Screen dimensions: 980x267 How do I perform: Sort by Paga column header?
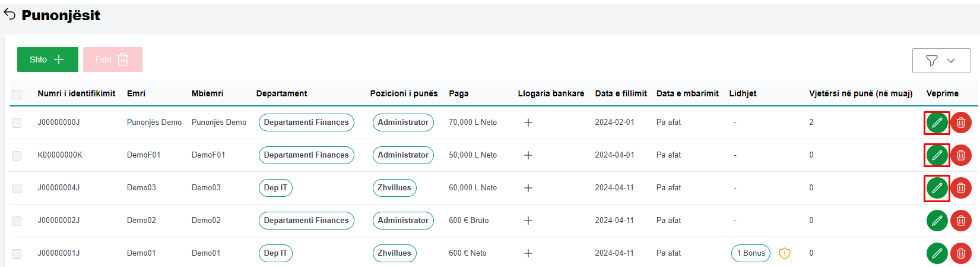[458, 93]
